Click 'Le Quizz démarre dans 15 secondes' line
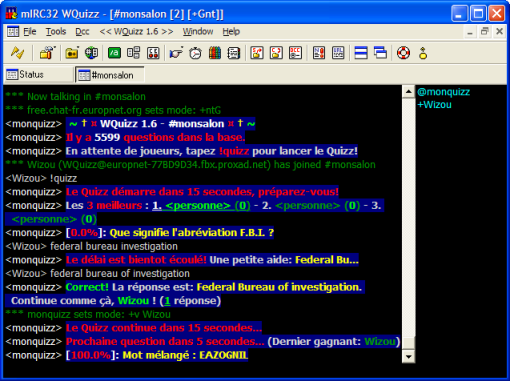The image size is (510, 381). point(202,192)
